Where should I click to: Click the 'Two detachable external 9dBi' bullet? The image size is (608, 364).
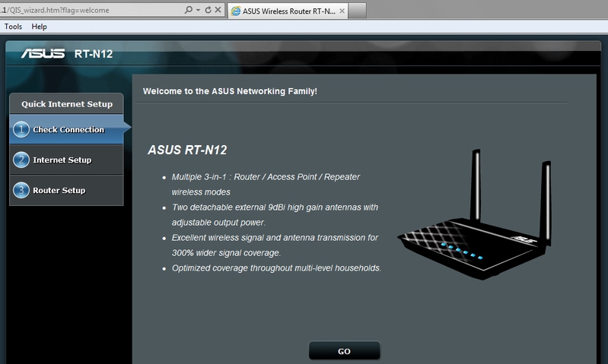click(275, 215)
